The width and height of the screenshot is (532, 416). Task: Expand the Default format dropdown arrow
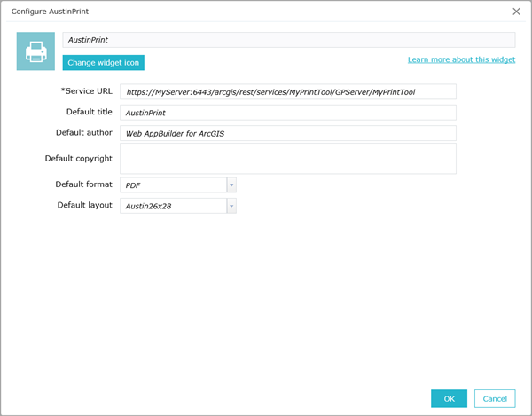231,185
